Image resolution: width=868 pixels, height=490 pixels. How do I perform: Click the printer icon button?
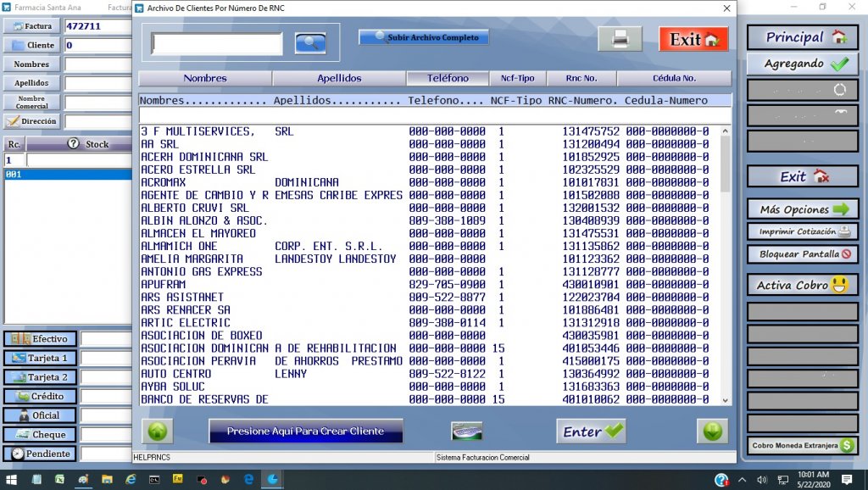click(620, 39)
